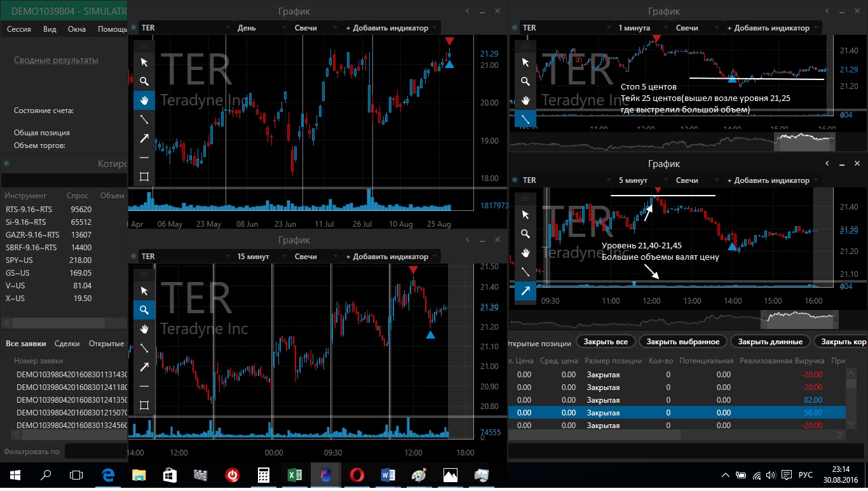Open the Помощь menu
The width and height of the screenshot is (868, 491).
(x=112, y=29)
